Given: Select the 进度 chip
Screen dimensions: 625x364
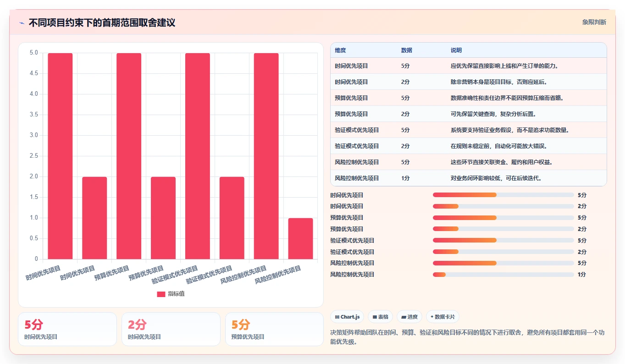Looking at the screenshot, I should point(409,317).
